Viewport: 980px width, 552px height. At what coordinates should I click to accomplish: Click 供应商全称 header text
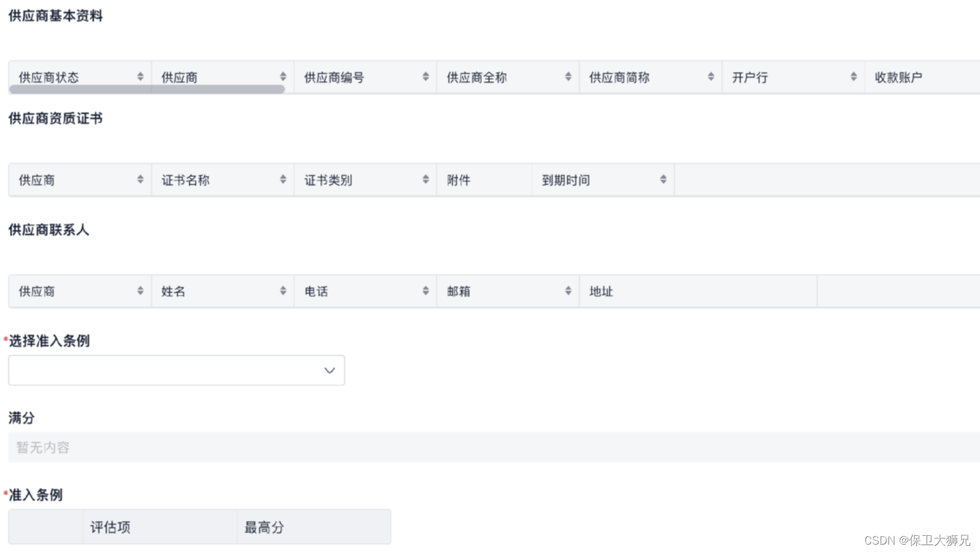pyautogui.click(x=476, y=77)
